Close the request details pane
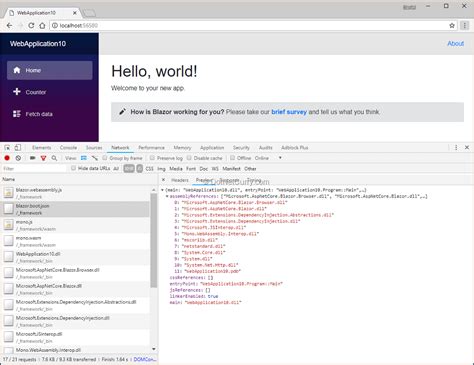Screen dimensions: 474x365 [163, 180]
